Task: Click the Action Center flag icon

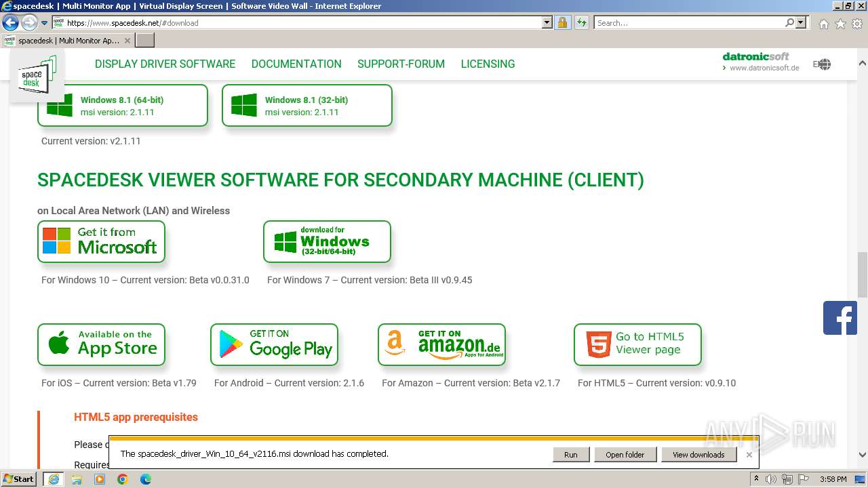Action: [804, 479]
